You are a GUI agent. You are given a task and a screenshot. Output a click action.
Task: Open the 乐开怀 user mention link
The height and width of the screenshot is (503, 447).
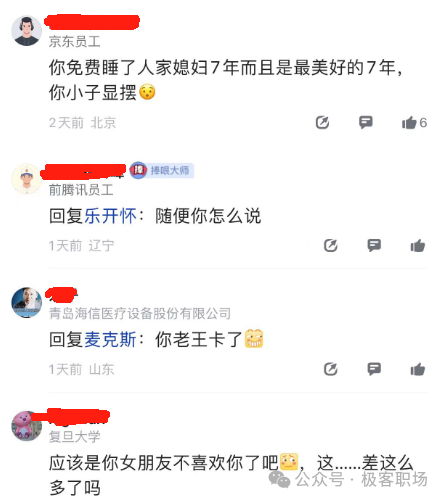click(110, 216)
